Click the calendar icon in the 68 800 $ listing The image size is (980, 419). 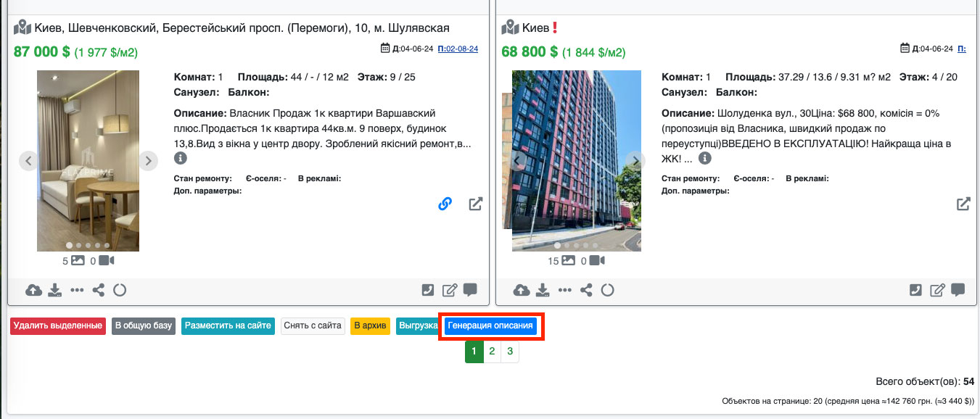point(905,48)
